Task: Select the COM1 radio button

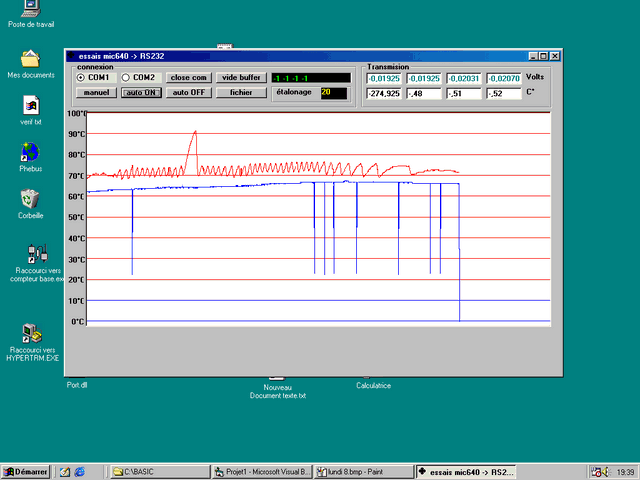Action: (81, 78)
